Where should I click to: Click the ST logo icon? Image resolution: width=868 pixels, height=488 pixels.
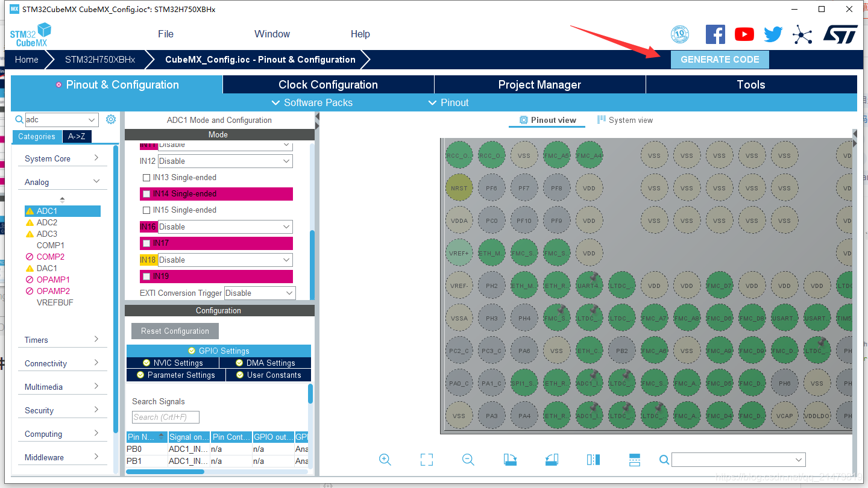coord(840,34)
